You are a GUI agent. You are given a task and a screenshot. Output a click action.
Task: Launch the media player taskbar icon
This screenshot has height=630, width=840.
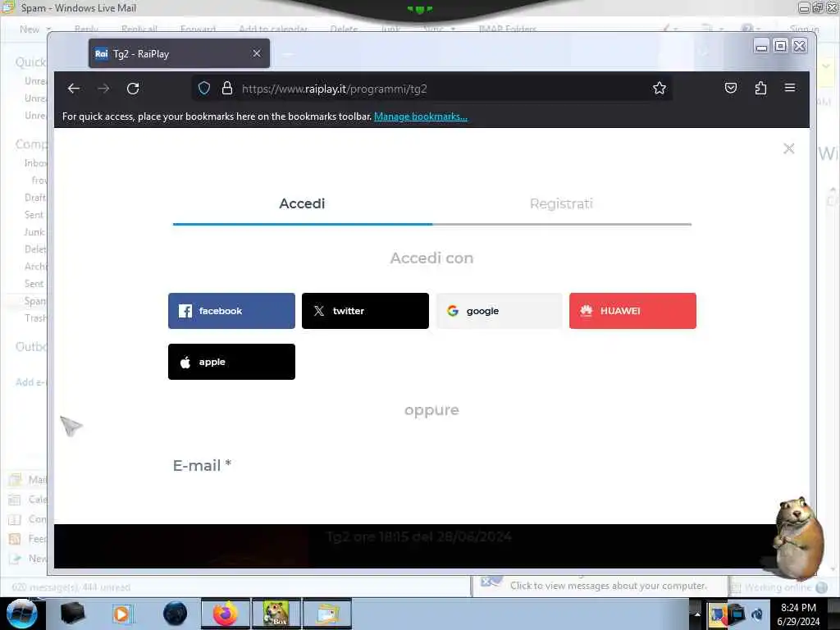click(x=121, y=614)
